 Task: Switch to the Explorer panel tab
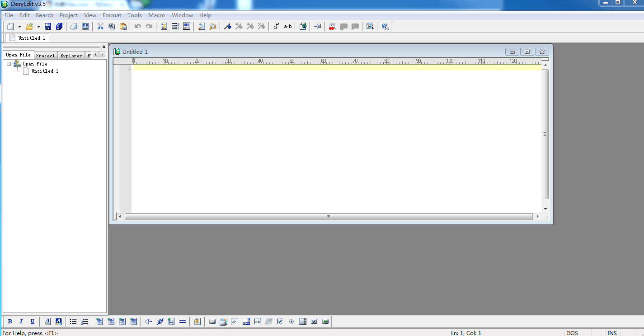click(x=71, y=56)
